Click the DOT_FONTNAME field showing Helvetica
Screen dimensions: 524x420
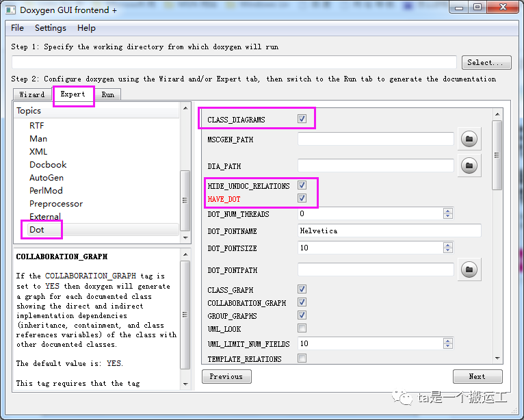tap(389, 231)
